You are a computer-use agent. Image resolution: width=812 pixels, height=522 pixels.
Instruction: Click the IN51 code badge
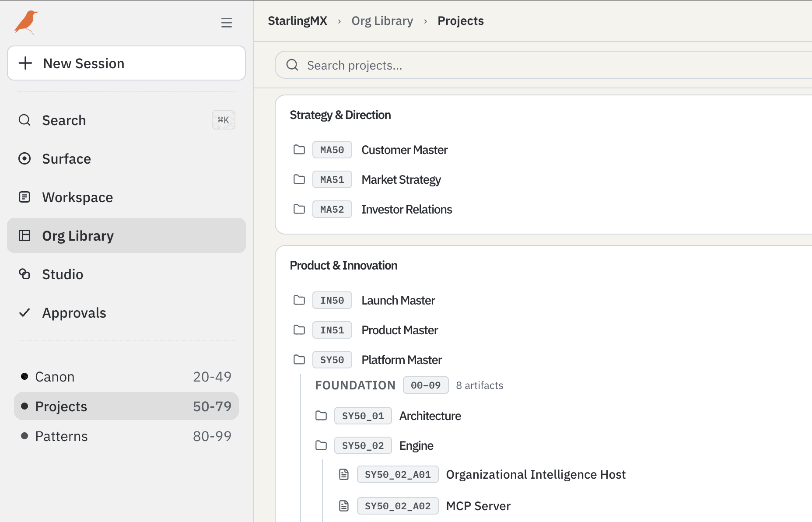[332, 330]
